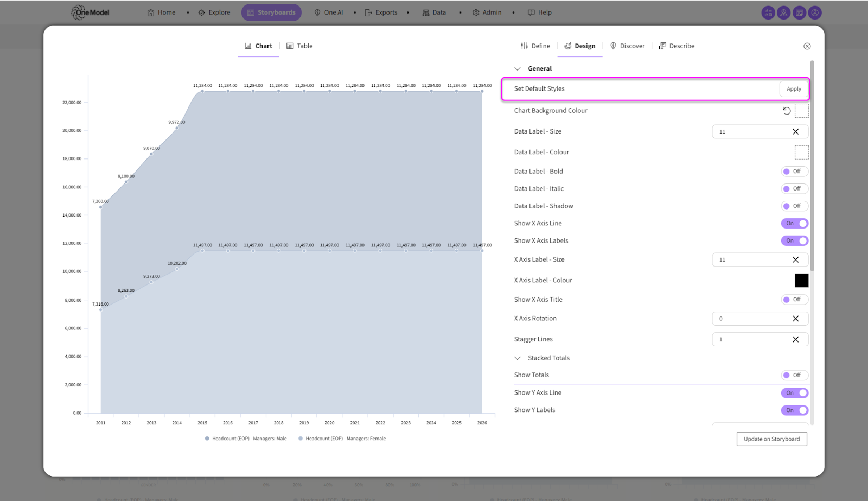Apply the default styles
The width and height of the screenshot is (868, 501).
click(793, 89)
